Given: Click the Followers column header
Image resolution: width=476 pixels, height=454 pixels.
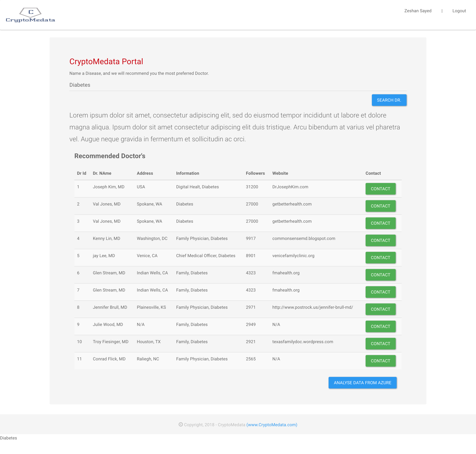Looking at the screenshot, I should tap(255, 173).
